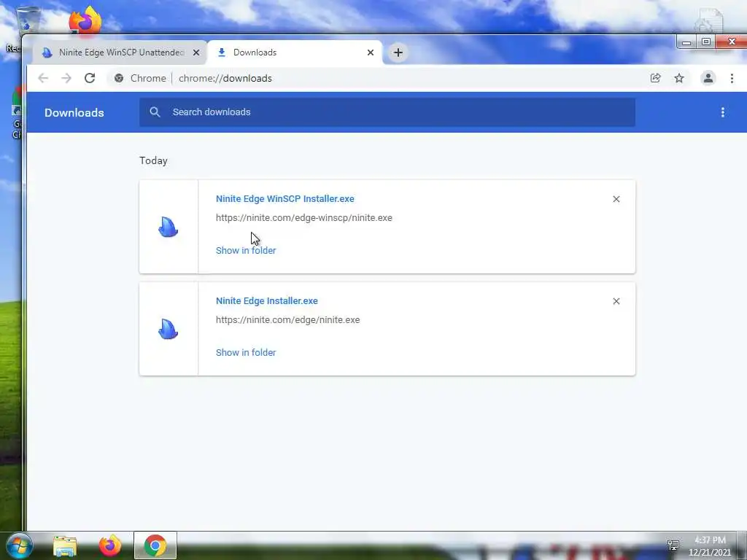Open the Windows Start menu
Viewport: 747px width, 560px height.
click(x=20, y=545)
